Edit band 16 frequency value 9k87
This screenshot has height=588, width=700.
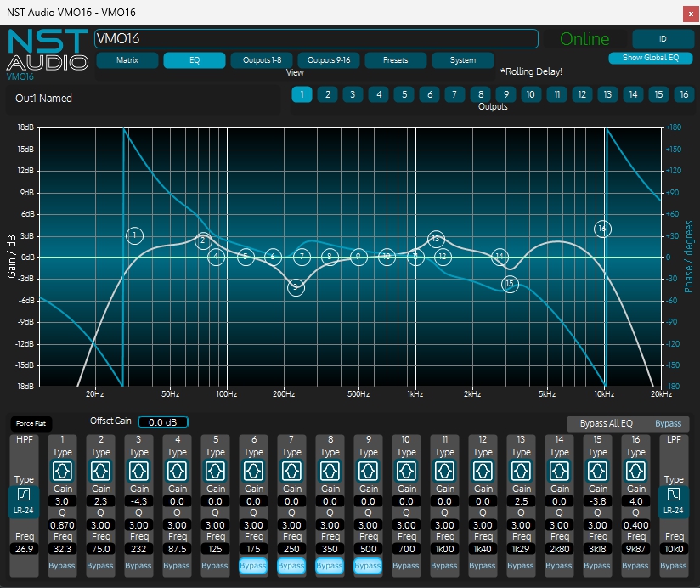(x=635, y=549)
